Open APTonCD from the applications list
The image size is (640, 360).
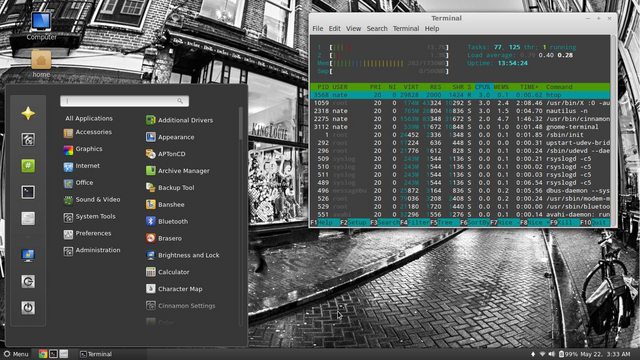[x=166, y=154]
